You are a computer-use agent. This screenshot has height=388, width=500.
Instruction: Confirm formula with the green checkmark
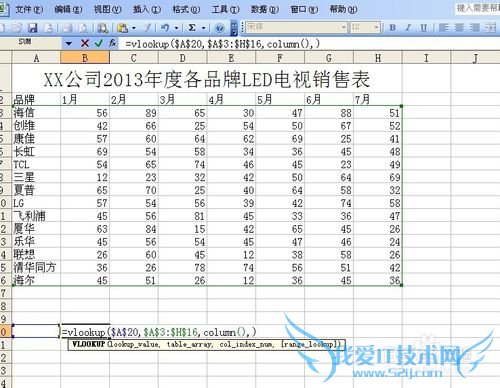pyautogui.click(x=98, y=43)
